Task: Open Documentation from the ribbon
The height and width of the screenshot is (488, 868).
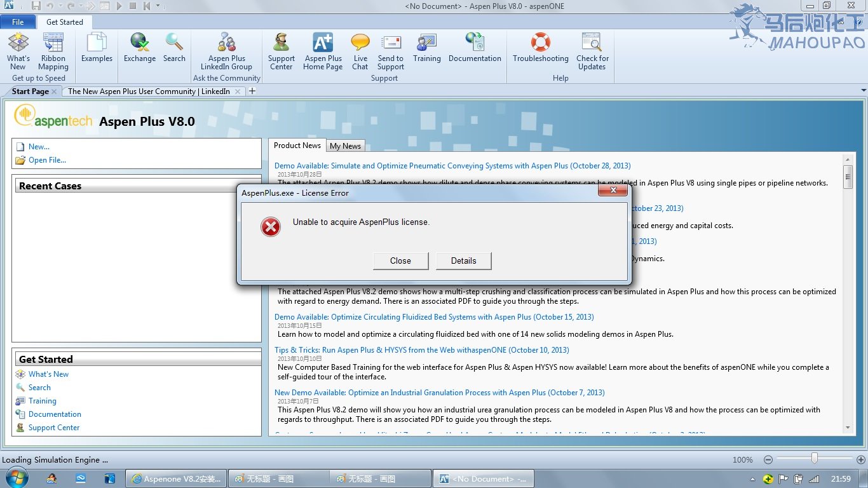Action: coord(475,48)
